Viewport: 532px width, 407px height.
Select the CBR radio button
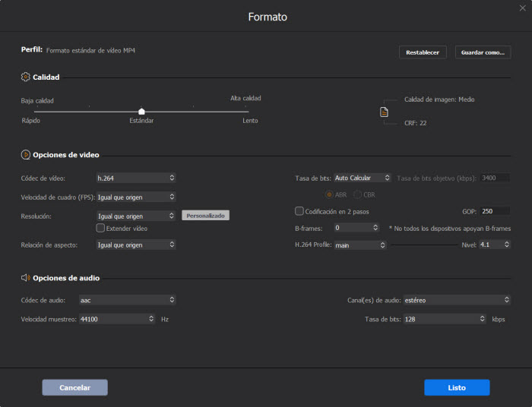pos(357,194)
